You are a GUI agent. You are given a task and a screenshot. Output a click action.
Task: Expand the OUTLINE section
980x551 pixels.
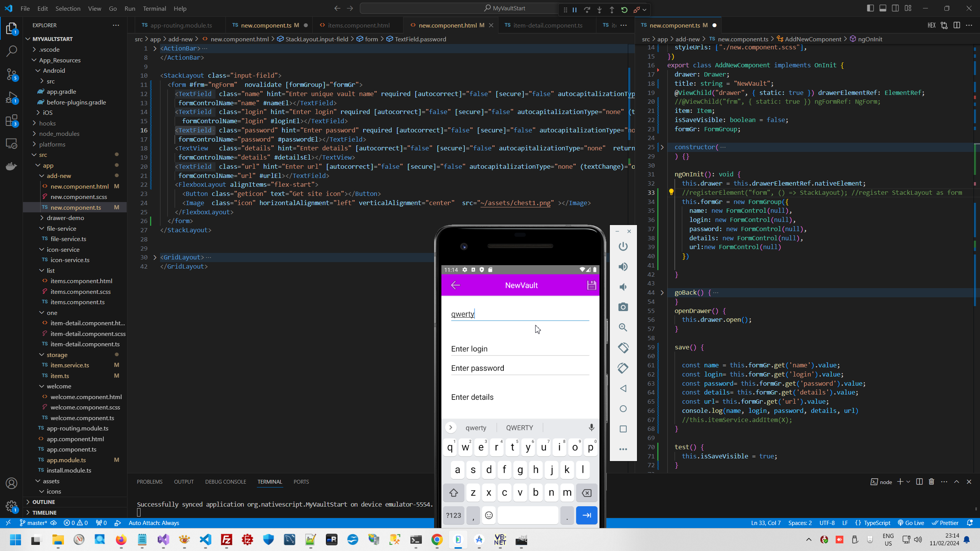point(43,502)
